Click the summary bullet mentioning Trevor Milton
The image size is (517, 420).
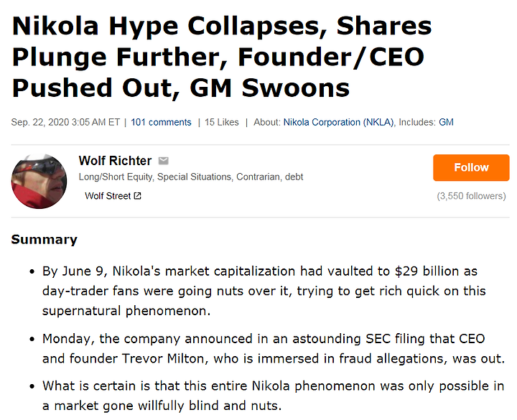pyautogui.click(x=274, y=348)
